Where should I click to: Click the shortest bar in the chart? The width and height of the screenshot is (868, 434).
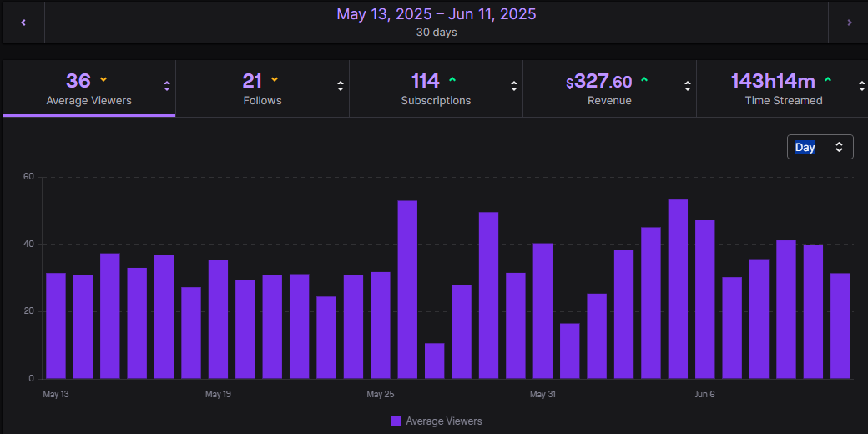coord(435,361)
